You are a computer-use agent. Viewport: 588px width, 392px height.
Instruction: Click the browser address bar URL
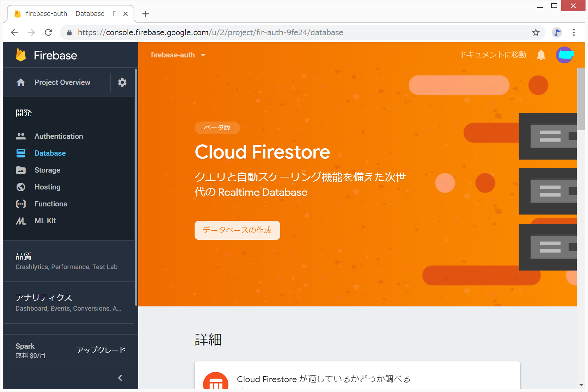coord(210,33)
